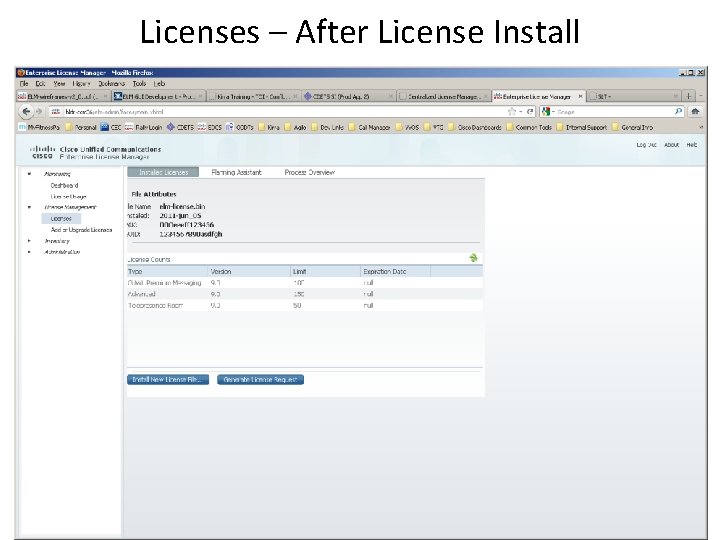Sort by the Expiration Date column header
Viewport: 720px width, 540px height.
coord(395,271)
